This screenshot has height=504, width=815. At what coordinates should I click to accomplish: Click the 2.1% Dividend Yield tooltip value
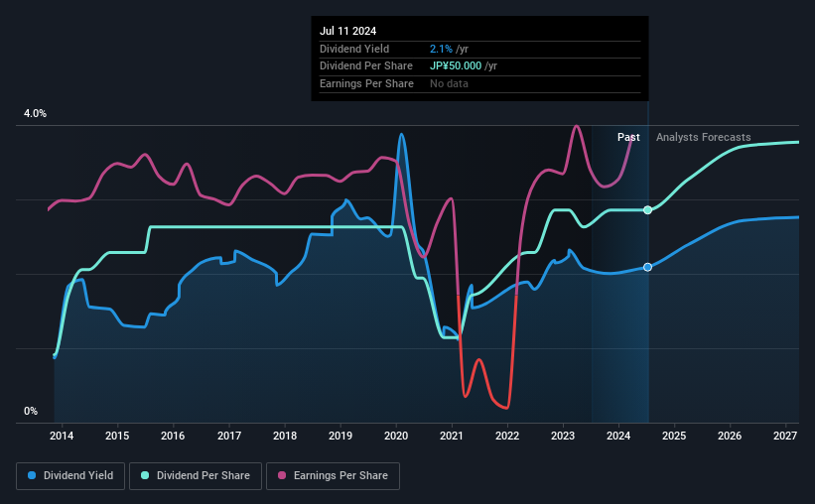[441, 49]
